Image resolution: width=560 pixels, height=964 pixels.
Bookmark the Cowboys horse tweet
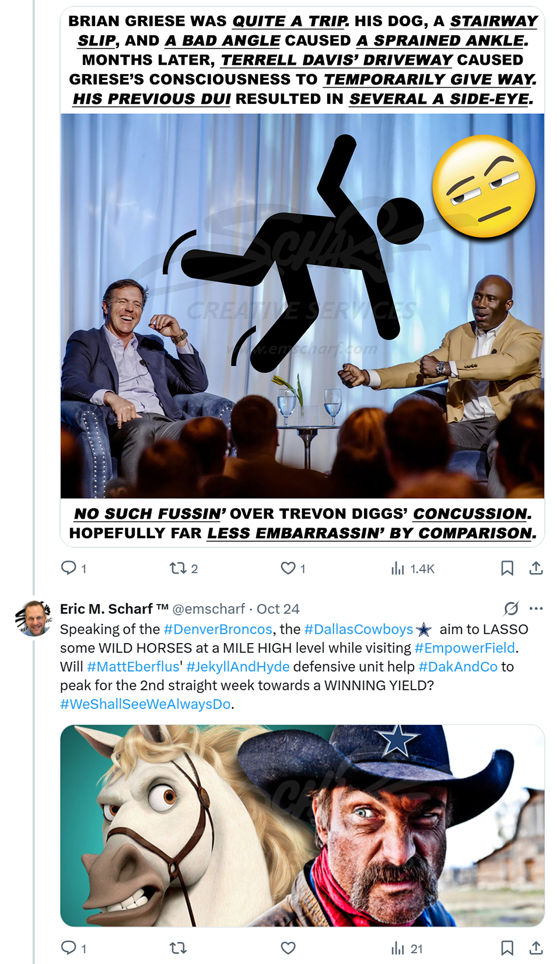click(x=508, y=948)
